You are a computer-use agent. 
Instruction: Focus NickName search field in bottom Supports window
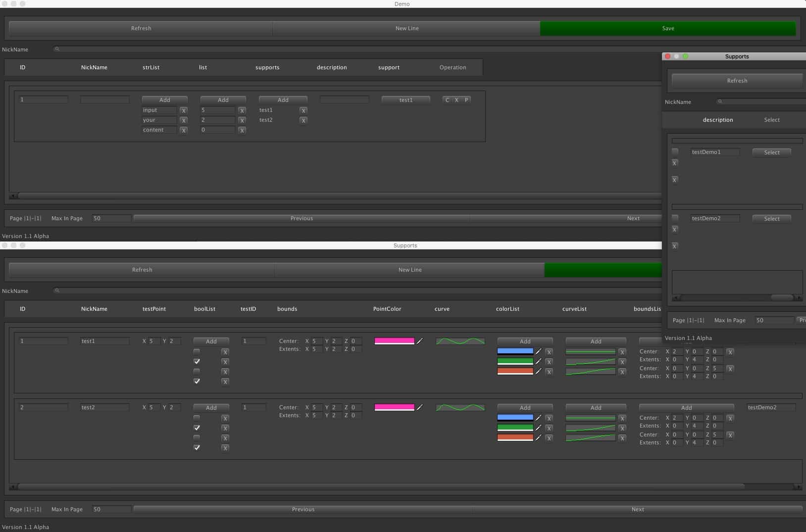(x=357, y=290)
